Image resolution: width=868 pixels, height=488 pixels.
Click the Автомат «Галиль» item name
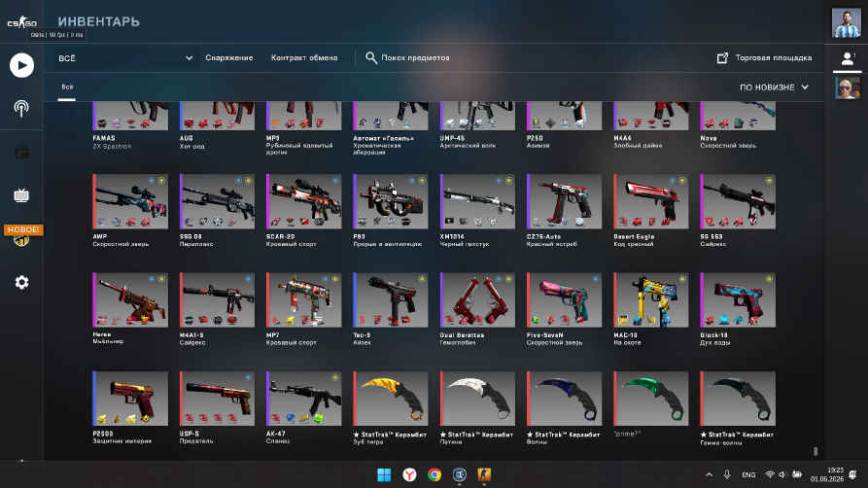coord(384,138)
